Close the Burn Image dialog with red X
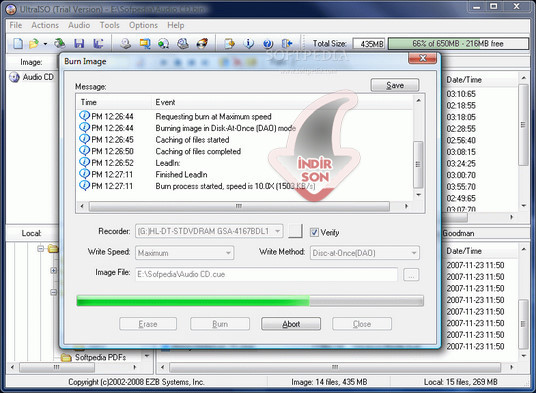536x393 pixels. click(x=423, y=58)
